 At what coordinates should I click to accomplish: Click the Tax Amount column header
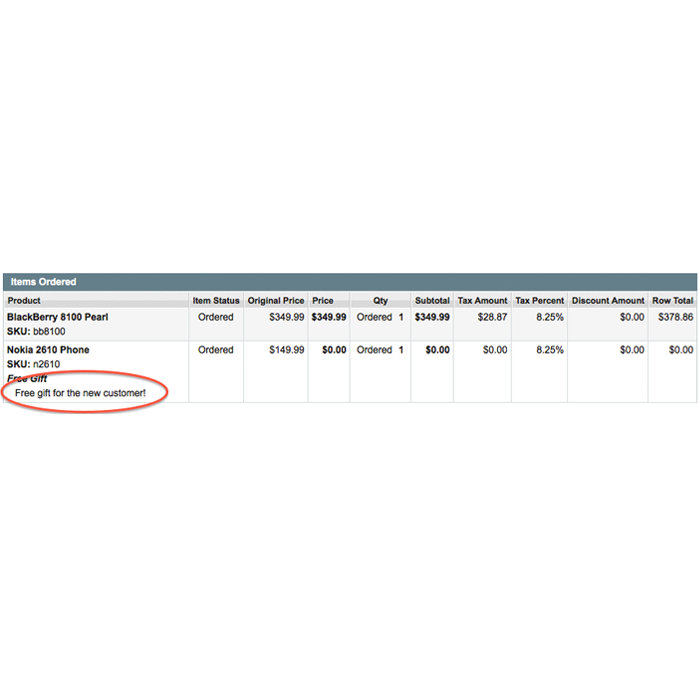(483, 300)
